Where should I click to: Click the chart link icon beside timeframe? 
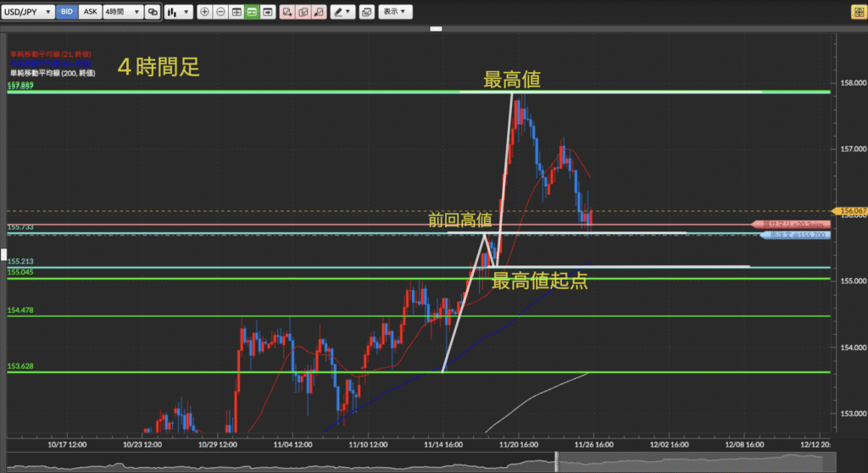click(x=153, y=12)
